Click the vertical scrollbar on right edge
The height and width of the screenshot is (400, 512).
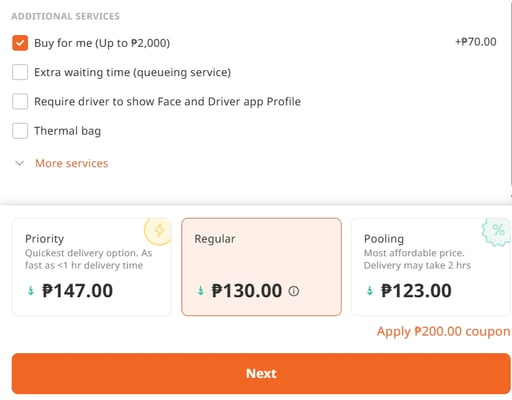coord(511,97)
